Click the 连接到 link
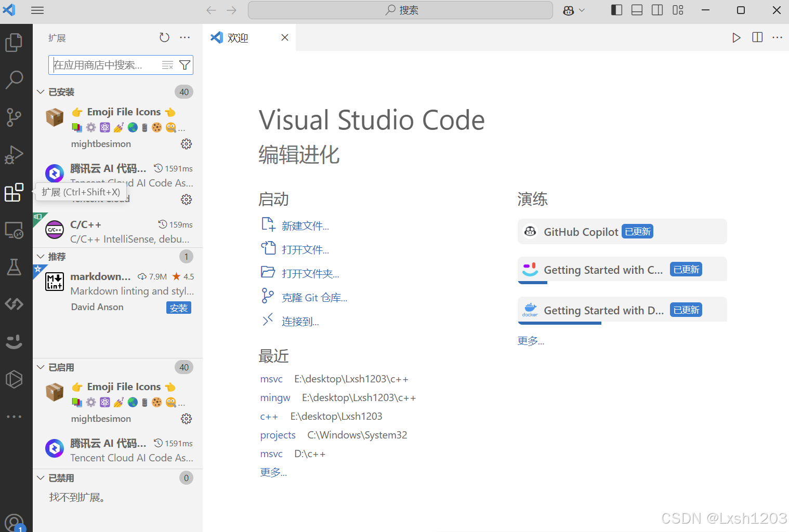 click(x=300, y=322)
